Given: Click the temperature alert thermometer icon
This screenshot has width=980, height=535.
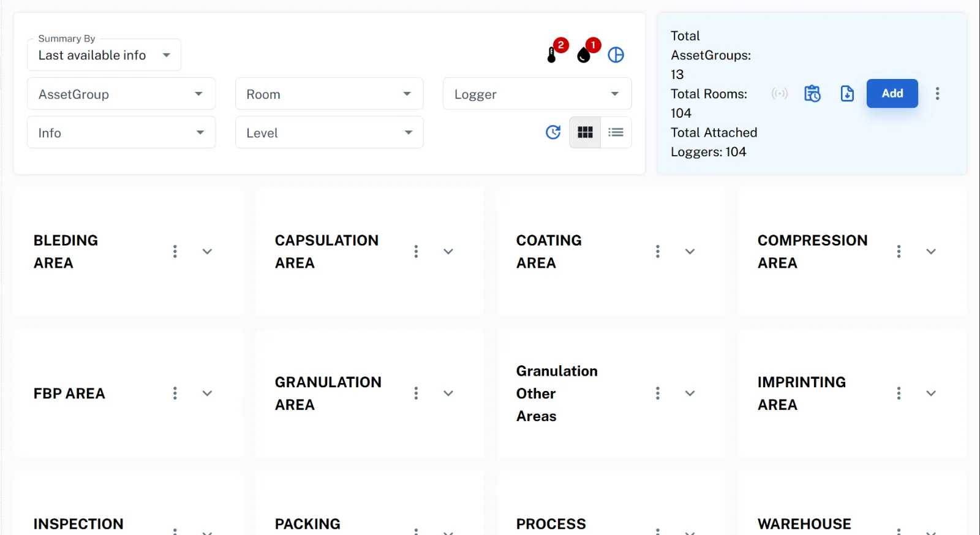Looking at the screenshot, I should 552,55.
